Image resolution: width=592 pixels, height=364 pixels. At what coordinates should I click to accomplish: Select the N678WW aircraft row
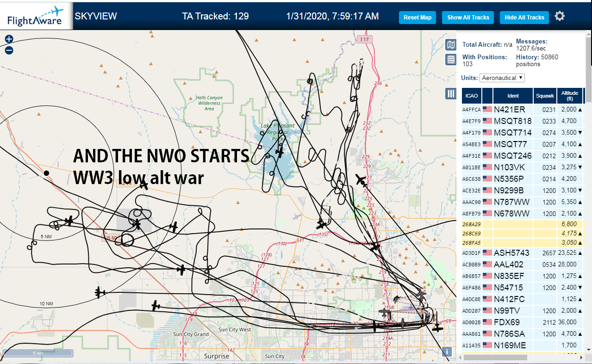pyautogui.click(x=523, y=214)
